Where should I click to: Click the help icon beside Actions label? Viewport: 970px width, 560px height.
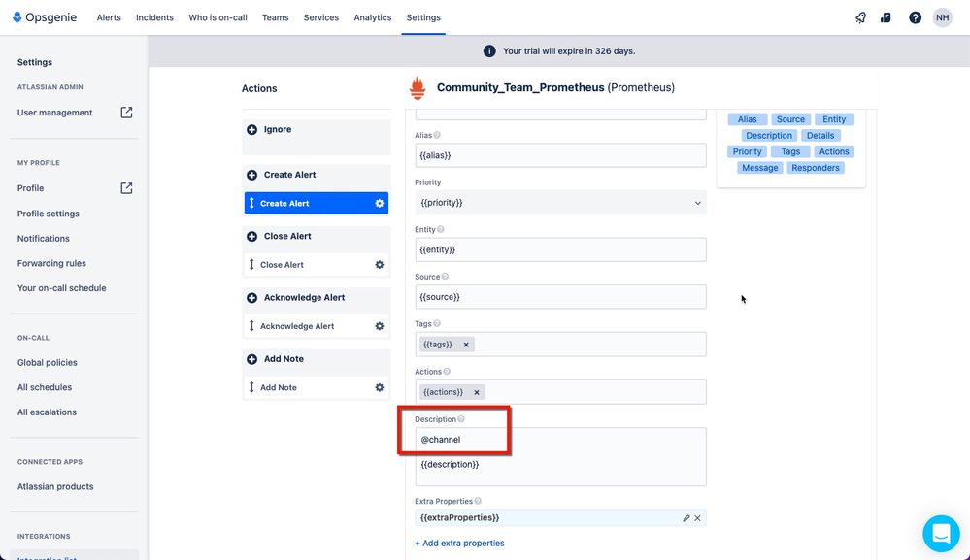tap(447, 372)
